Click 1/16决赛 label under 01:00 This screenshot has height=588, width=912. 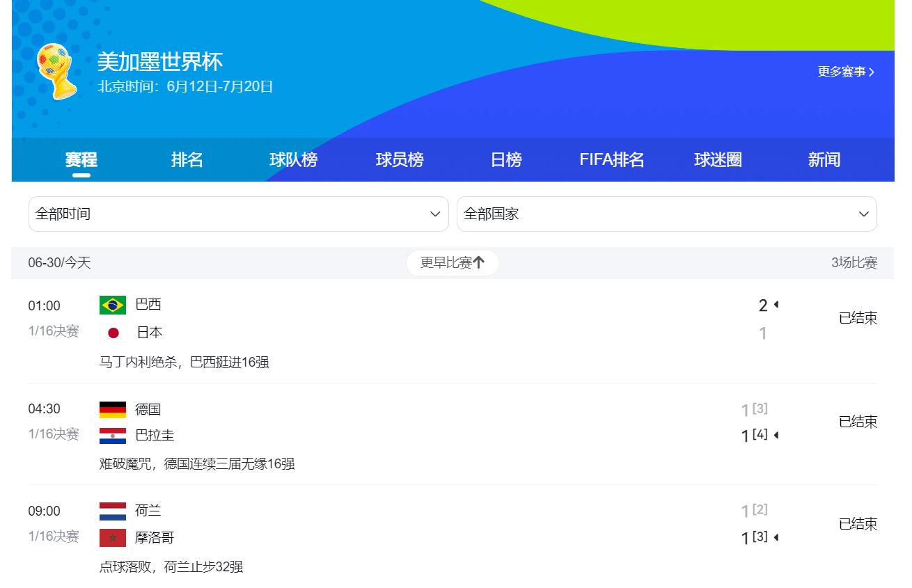(54, 331)
